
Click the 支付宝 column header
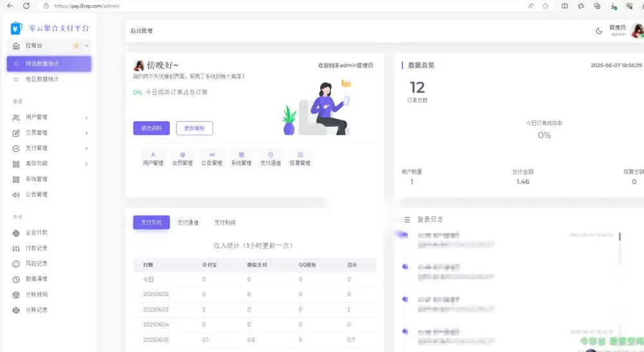click(209, 265)
